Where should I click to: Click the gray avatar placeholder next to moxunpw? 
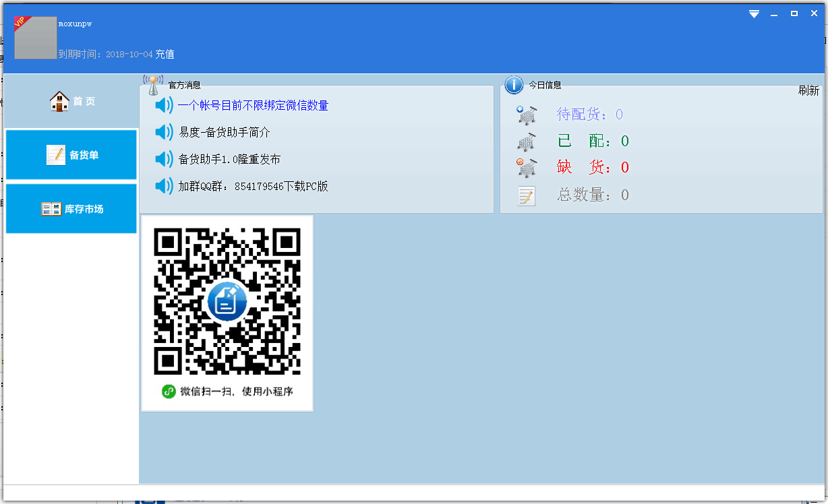tap(36, 38)
